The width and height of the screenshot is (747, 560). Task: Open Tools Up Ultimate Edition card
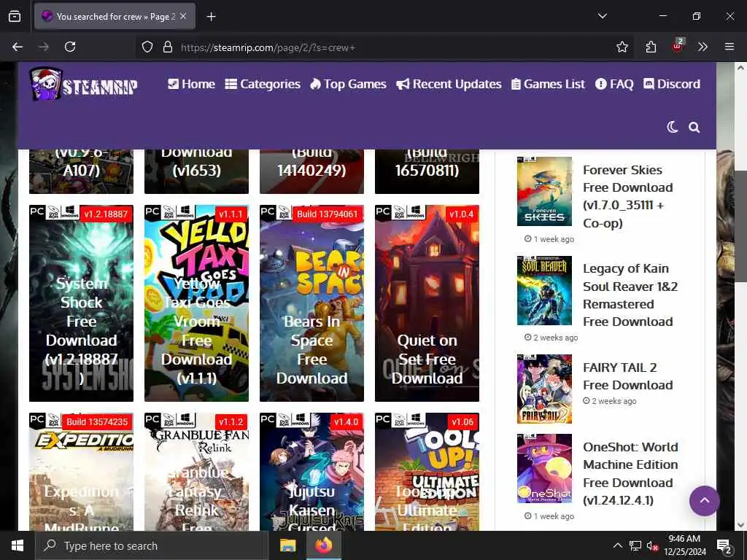tap(427, 472)
